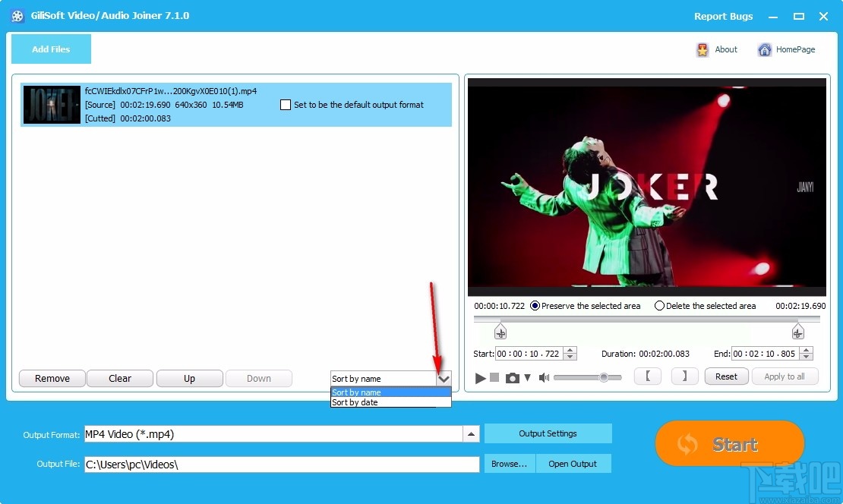Take a snapshot with the camera icon

click(513, 376)
